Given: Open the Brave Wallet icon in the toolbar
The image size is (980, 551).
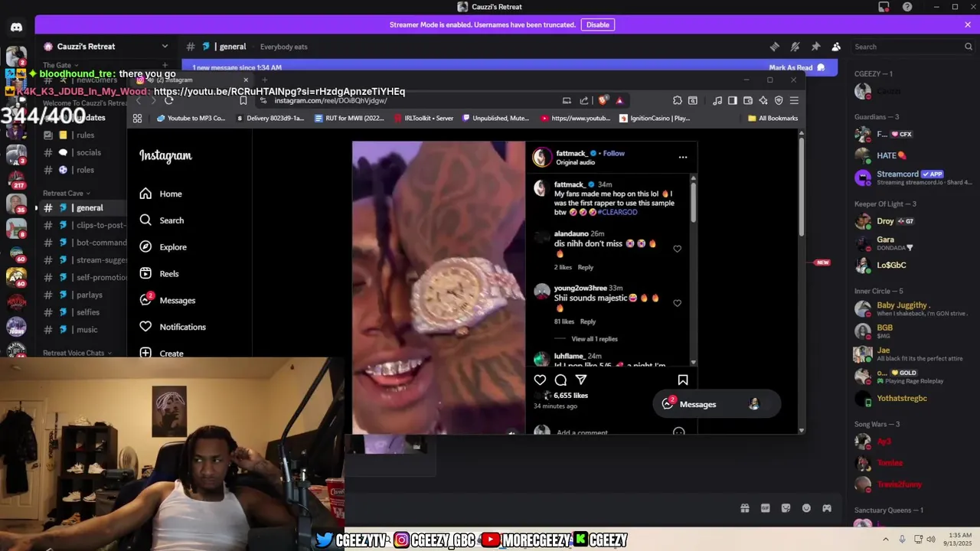Looking at the screenshot, I should click(x=748, y=100).
